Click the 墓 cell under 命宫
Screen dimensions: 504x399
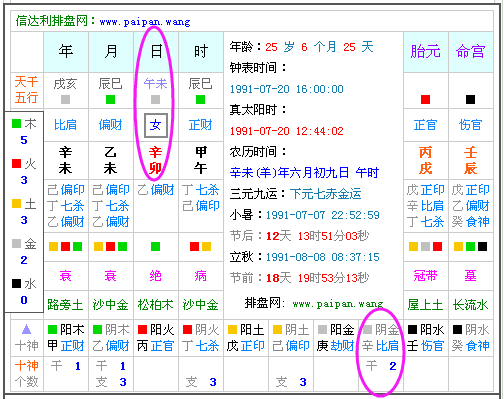[x=470, y=276]
